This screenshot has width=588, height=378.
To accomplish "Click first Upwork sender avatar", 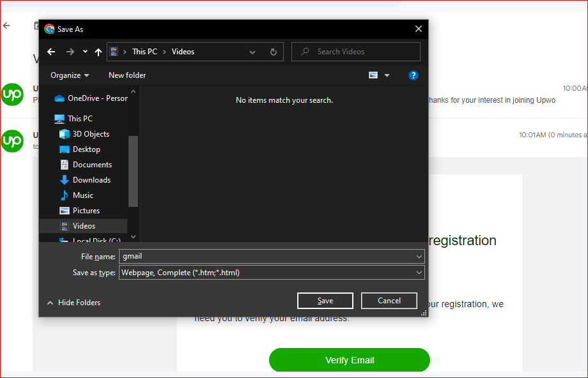I will click(x=12, y=94).
